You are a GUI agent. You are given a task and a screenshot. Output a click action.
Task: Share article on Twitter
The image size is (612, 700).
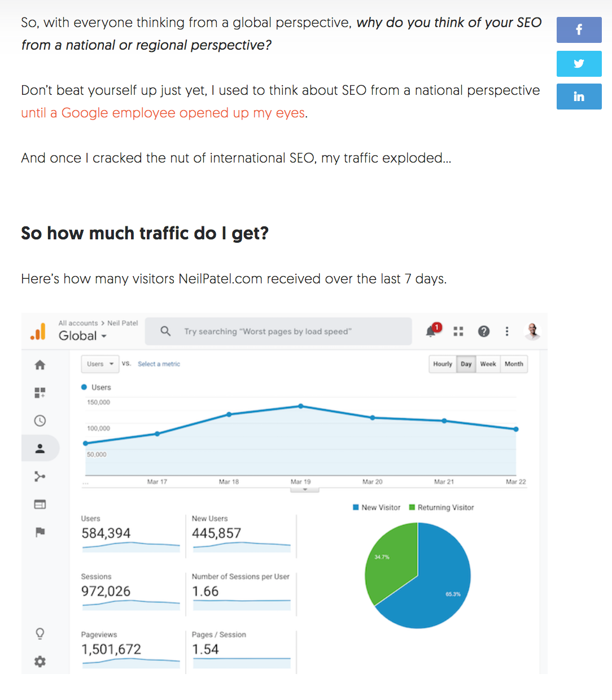(x=579, y=64)
